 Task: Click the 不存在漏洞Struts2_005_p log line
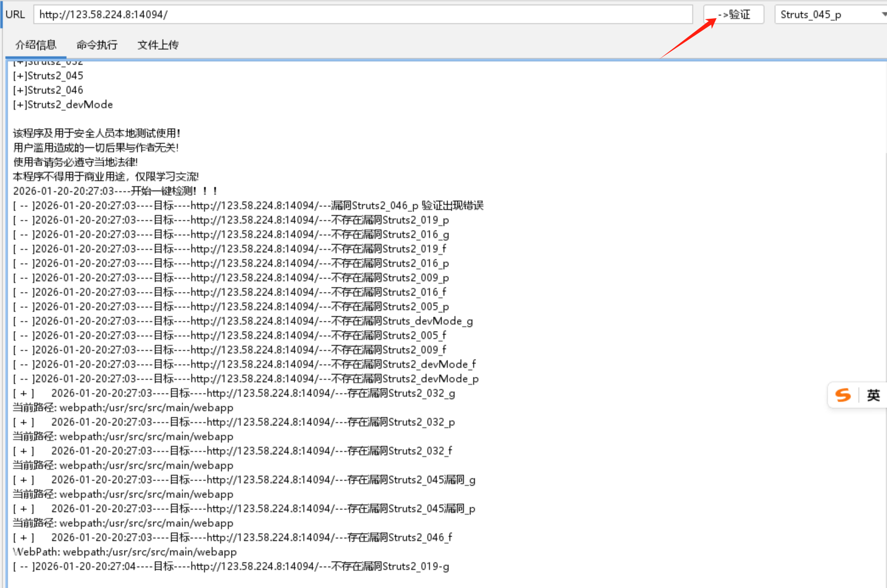pos(231,307)
